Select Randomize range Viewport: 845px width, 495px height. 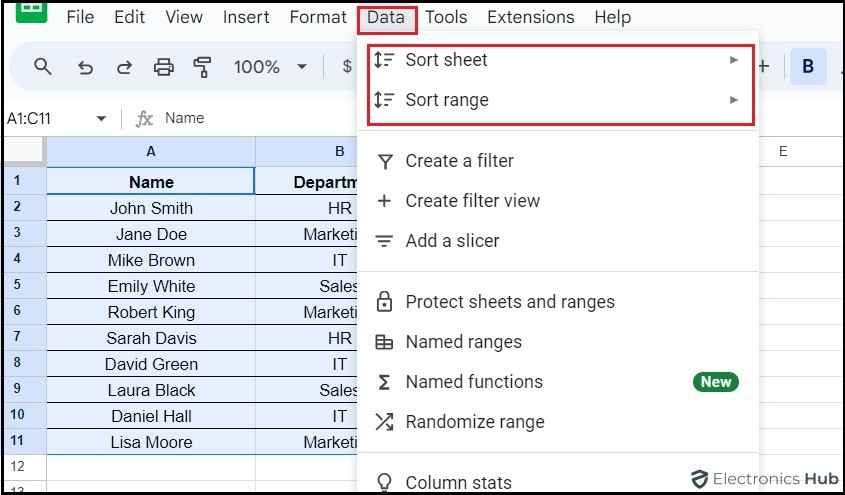click(558, 422)
